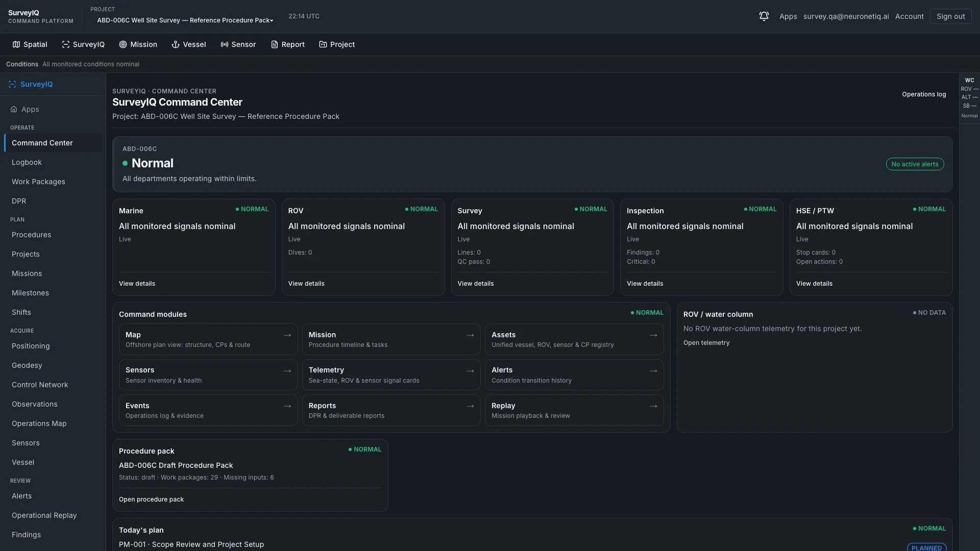This screenshot has width=980, height=551.
Task: View details for the Inspection card
Action: tap(645, 284)
